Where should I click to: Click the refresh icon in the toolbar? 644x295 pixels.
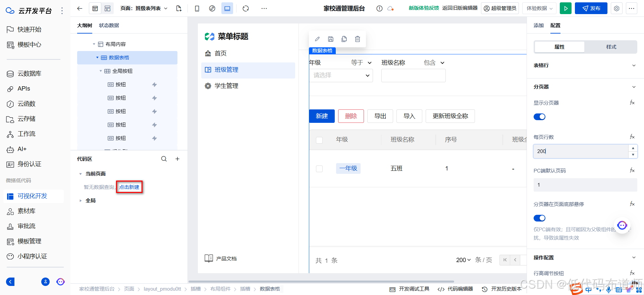pyautogui.click(x=246, y=8)
